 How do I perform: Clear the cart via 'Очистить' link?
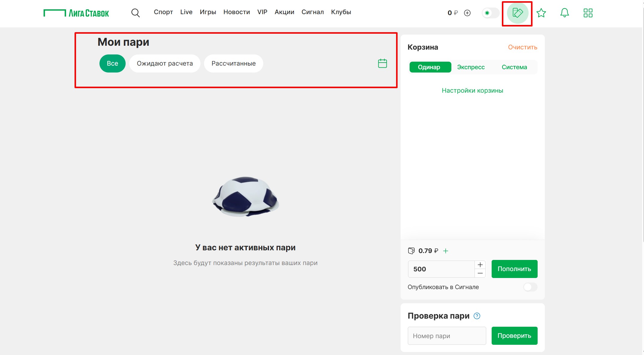(x=522, y=47)
